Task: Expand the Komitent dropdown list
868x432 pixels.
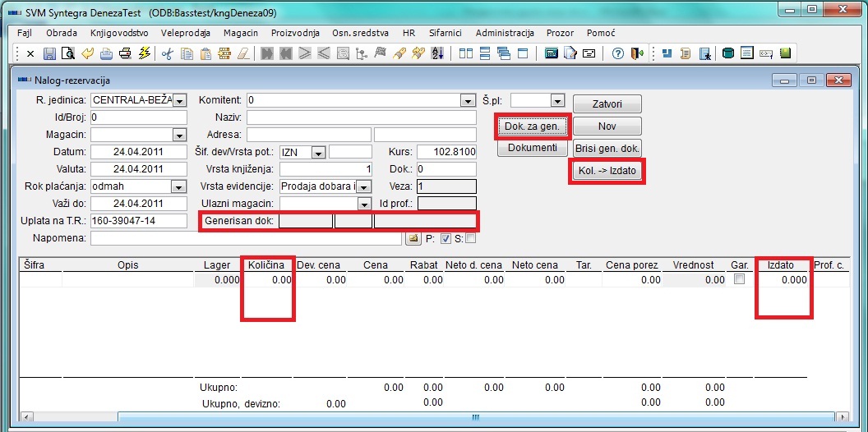Action: (469, 100)
